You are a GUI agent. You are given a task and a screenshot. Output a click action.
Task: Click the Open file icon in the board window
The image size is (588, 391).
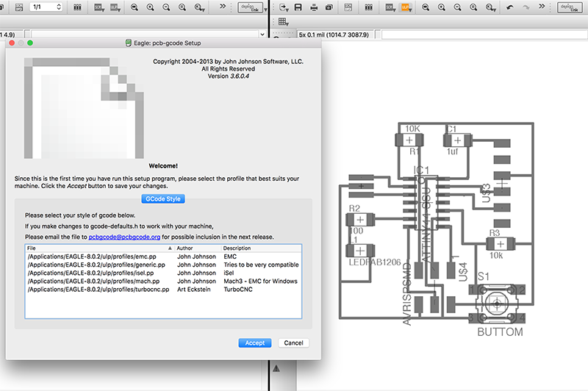click(x=284, y=7)
